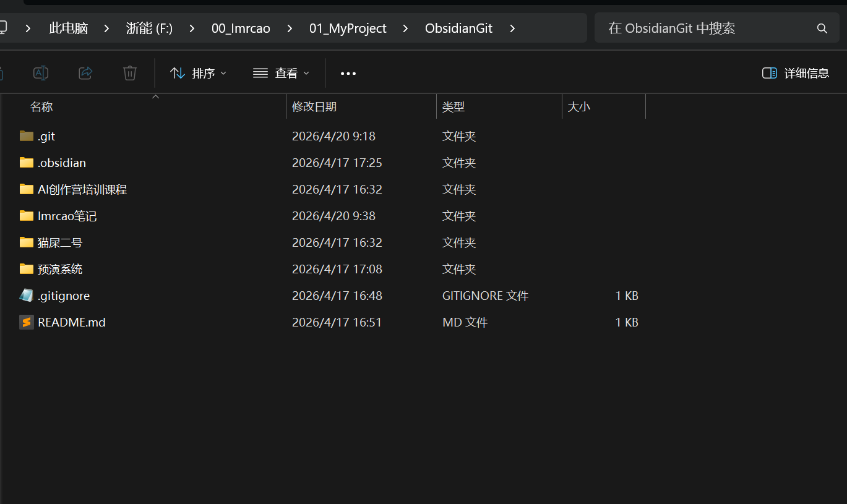
Task: Click GITIGNORE 文件 type cell
Action: click(486, 296)
